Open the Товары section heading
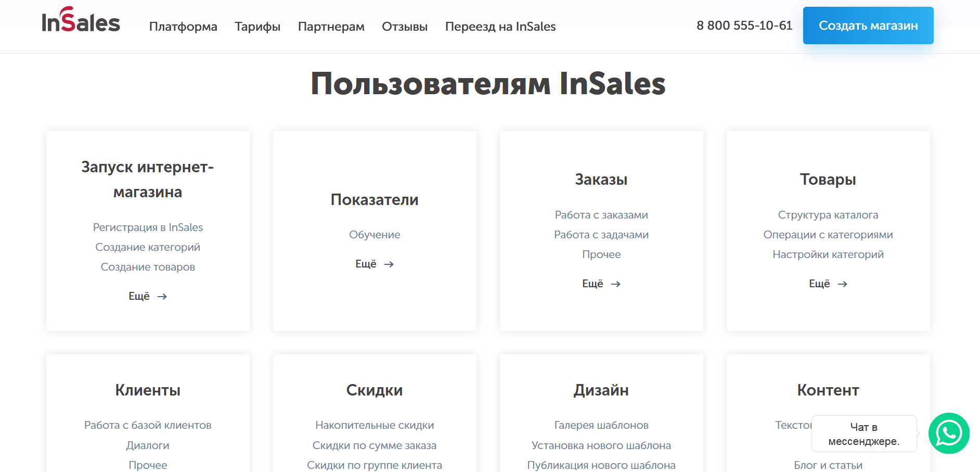The height and width of the screenshot is (472, 980). 828,180
